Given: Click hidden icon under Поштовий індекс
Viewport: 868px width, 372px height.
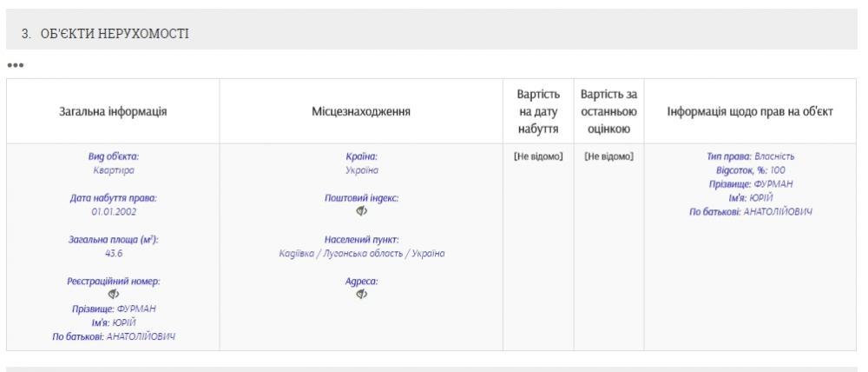Looking at the screenshot, I should click(x=361, y=210).
